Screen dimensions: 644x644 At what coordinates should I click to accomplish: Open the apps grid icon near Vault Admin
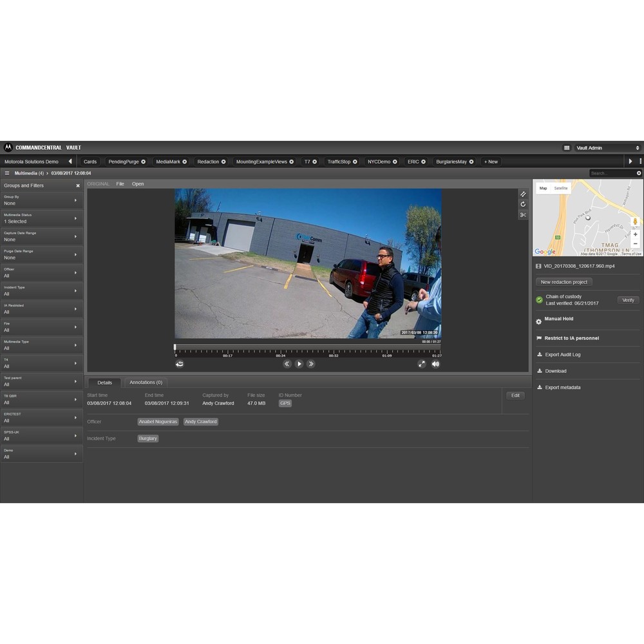pyautogui.click(x=566, y=148)
